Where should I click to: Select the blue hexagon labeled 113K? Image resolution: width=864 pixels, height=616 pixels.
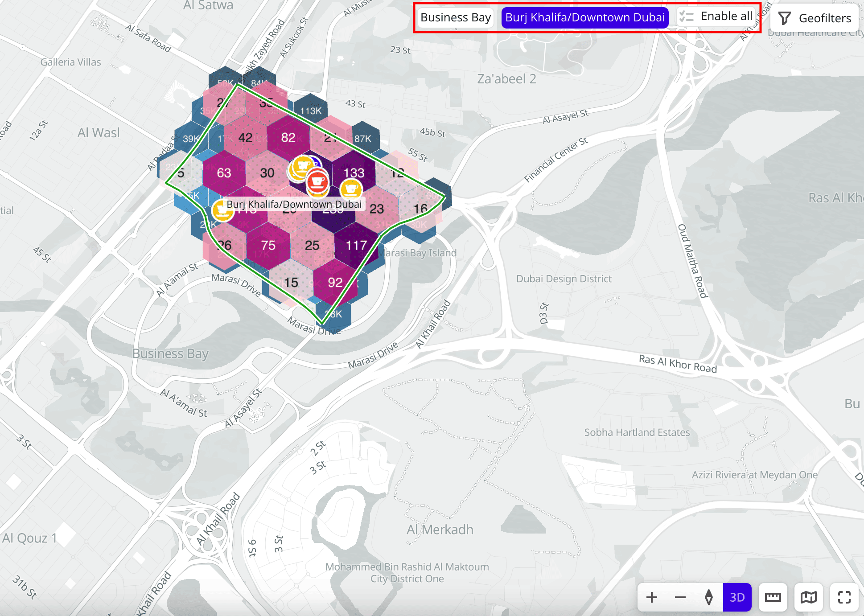coord(311,111)
